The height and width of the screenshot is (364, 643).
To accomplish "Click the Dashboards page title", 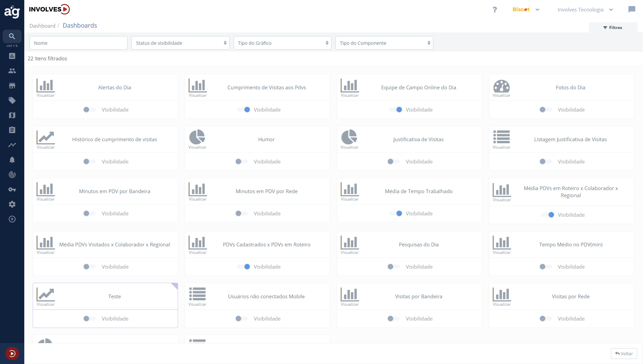I will tap(80, 26).
